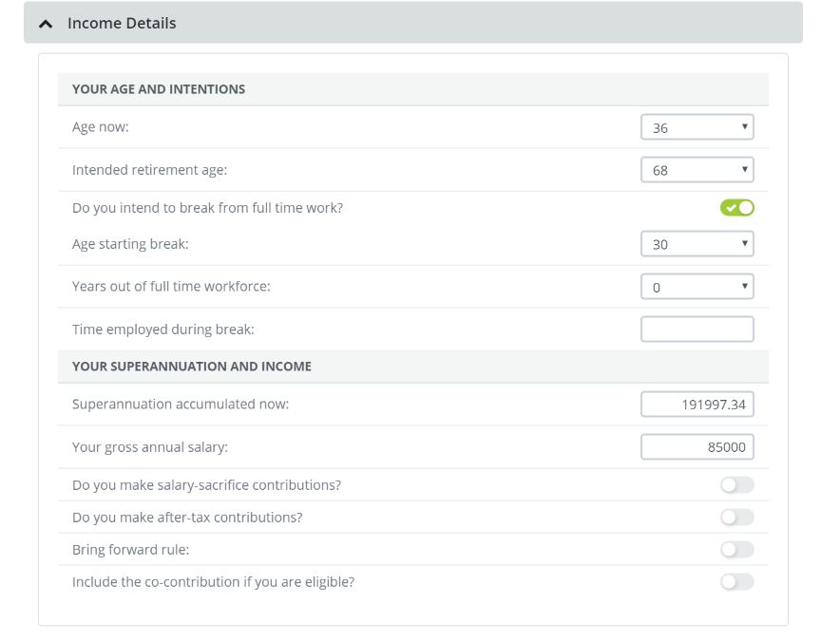Click 'Do you make after-tax contributions?' label
Screen dimensions: 840x642
tap(187, 518)
